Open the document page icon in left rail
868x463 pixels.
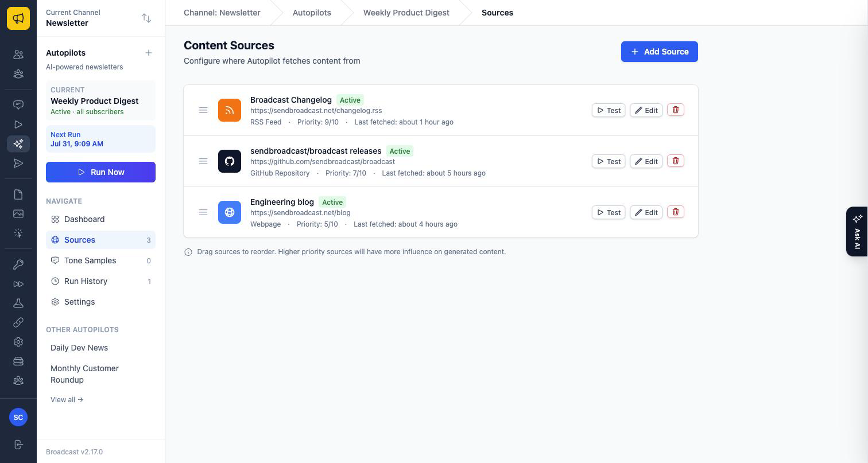coord(18,194)
